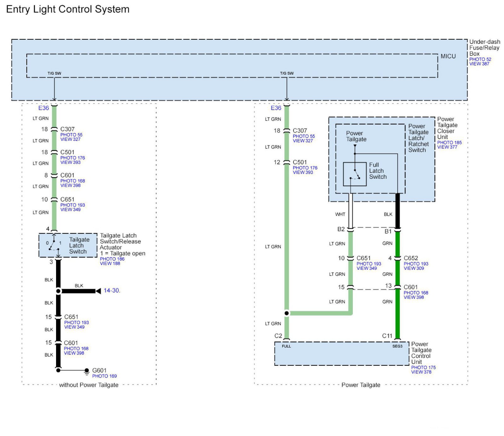Follow the PHOTO 186 link for Tailgate Latch Switch
This screenshot has width=504, height=436.
coord(112,259)
